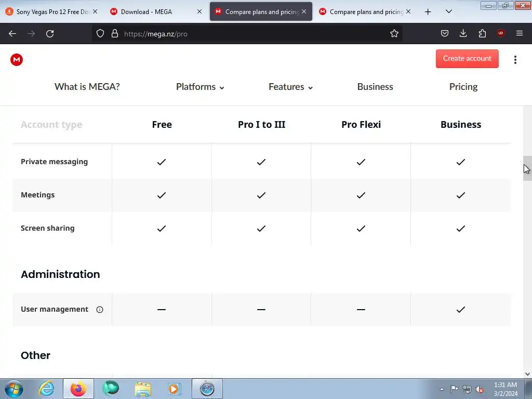Expand the Platforms dropdown
Image resolution: width=532 pixels, height=399 pixels.
[x=200, y=87]
